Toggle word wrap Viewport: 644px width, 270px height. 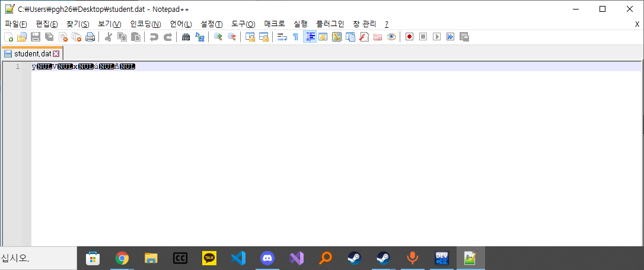pos(282,37)
